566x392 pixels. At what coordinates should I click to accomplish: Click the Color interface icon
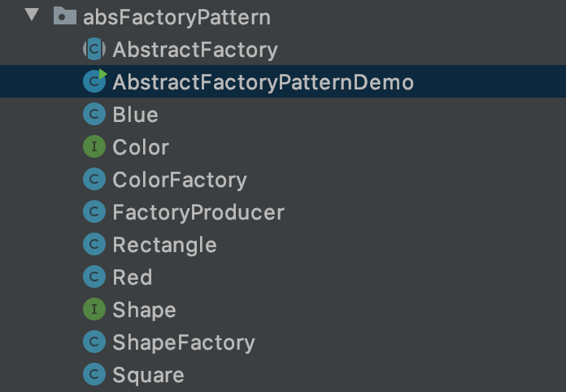pyautogui.click(x=94, y=147)
